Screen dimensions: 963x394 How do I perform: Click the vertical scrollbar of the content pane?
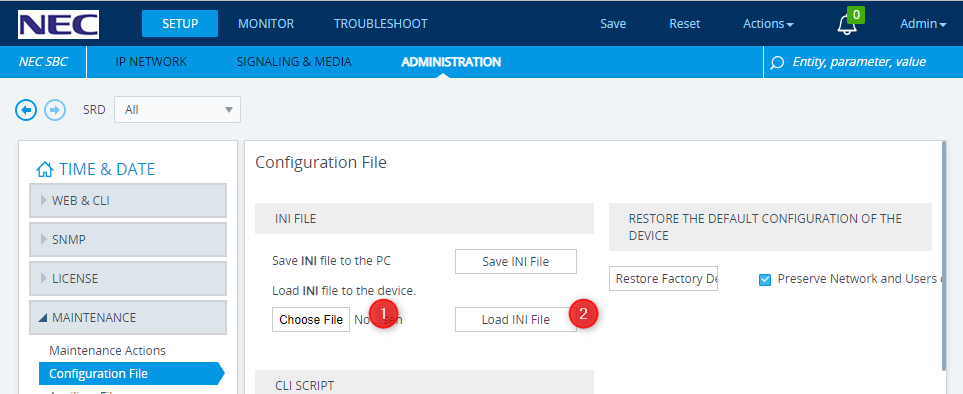coord(944,256)
